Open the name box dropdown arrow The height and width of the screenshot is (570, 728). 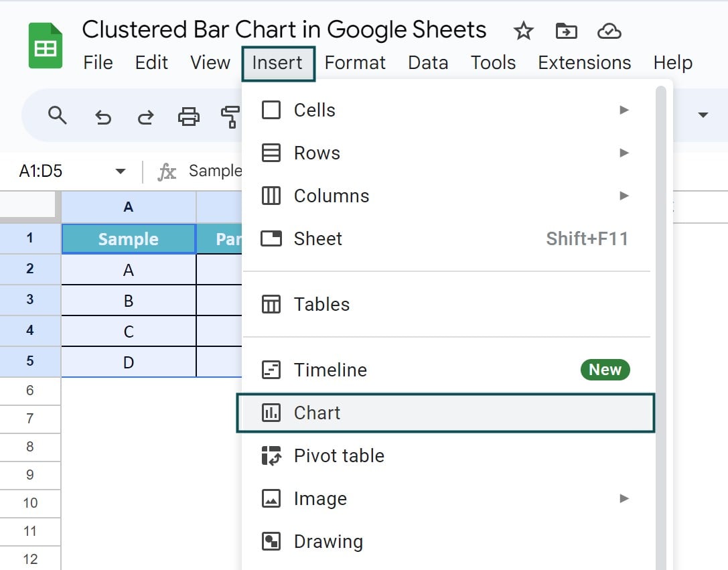click(x=121, y=171)
